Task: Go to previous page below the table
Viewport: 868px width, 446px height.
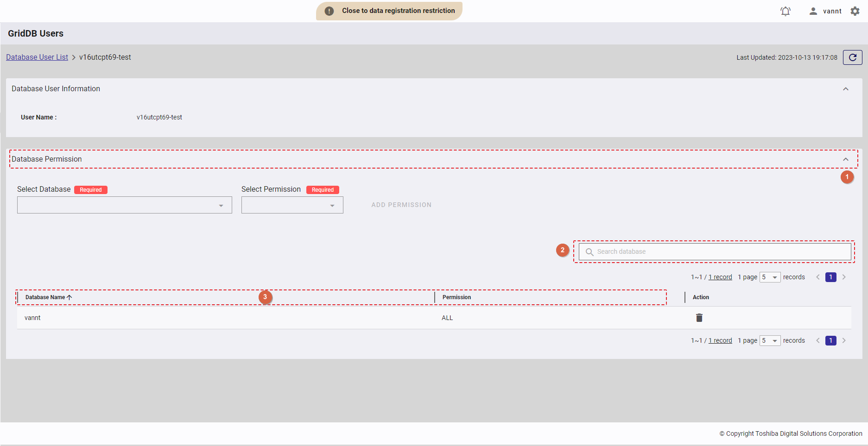Action: [x=818, y=340]
